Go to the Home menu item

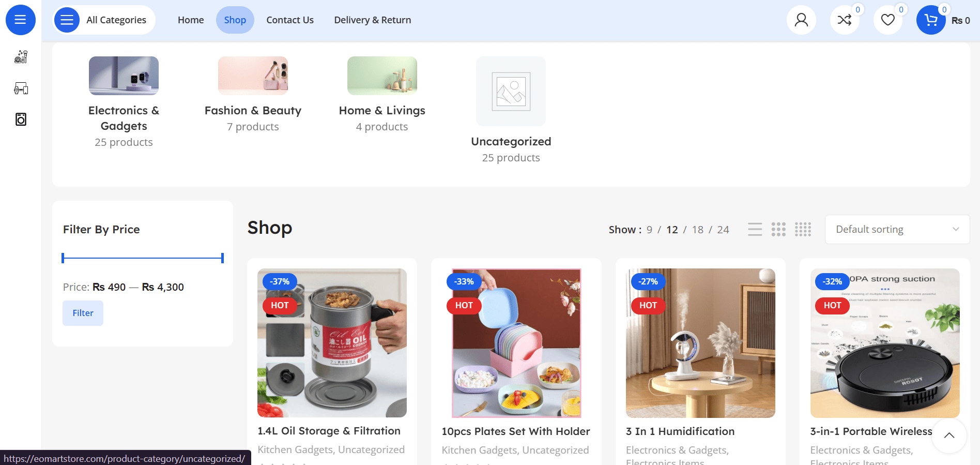click(191, 20)
